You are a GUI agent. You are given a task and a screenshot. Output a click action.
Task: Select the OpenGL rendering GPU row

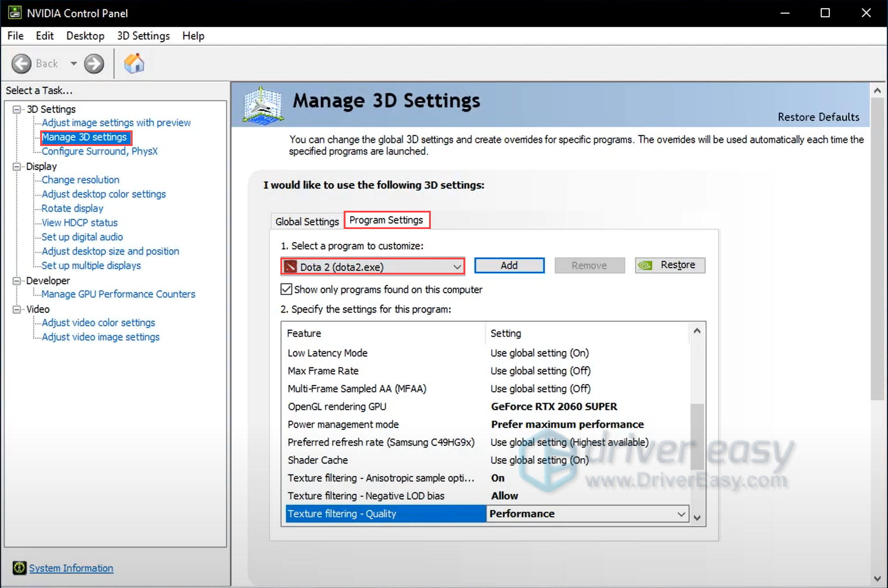point(487,406)
